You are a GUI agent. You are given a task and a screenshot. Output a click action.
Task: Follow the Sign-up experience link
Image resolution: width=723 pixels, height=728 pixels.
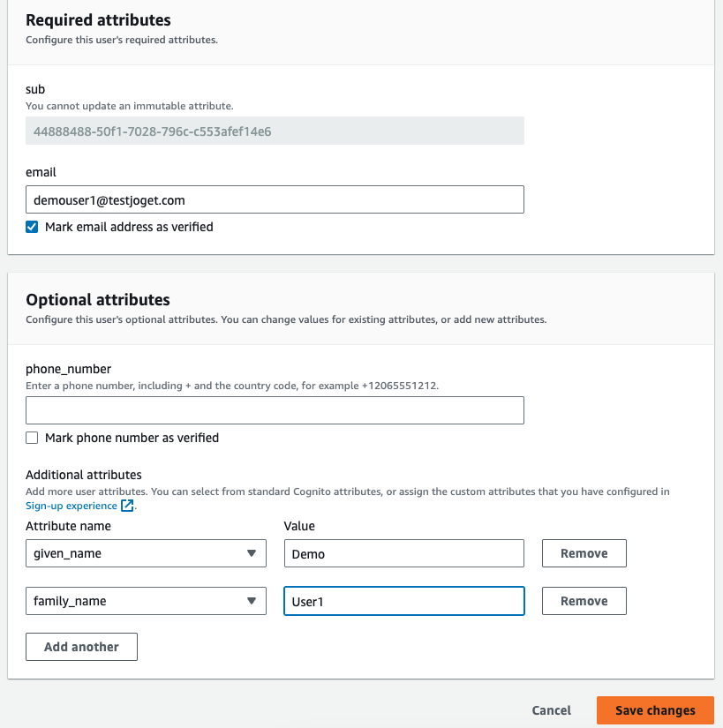72,506
